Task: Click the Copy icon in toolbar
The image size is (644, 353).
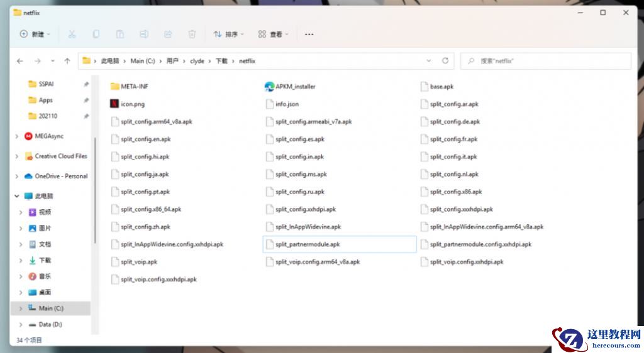Action: pyautogui.click(x=96, y=35)
